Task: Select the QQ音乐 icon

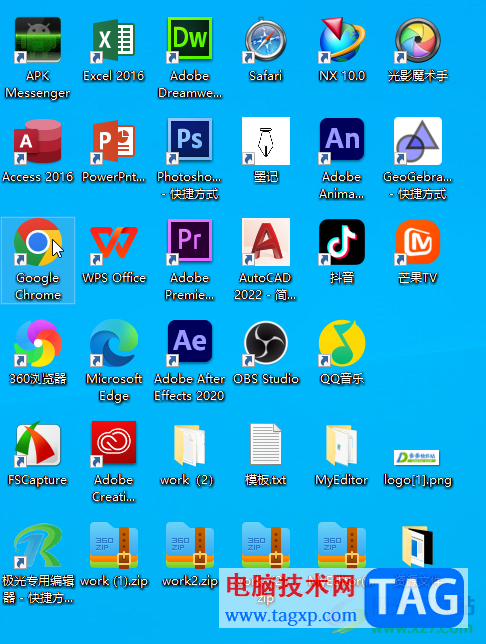Action: [x=342, y=343]
